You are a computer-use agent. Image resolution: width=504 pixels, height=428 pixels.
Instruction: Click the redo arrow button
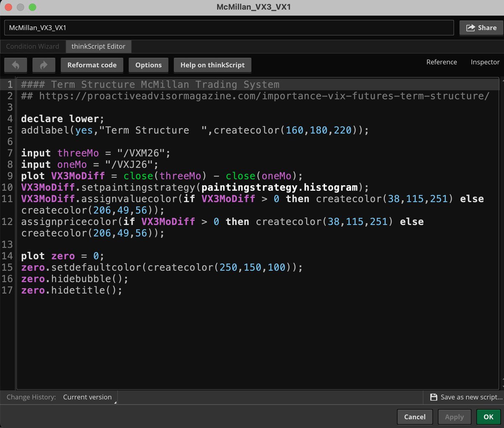tap(44, 65)
